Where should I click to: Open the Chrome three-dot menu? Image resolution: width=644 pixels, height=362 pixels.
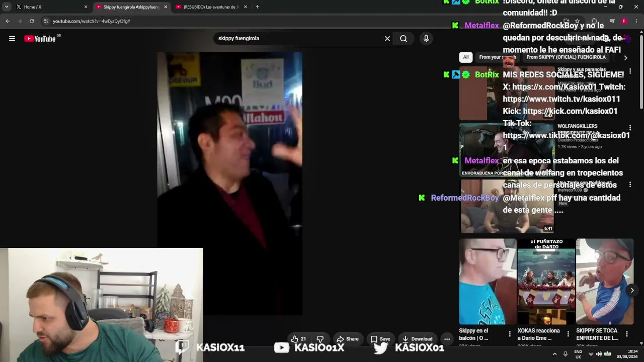pos(636,21)
